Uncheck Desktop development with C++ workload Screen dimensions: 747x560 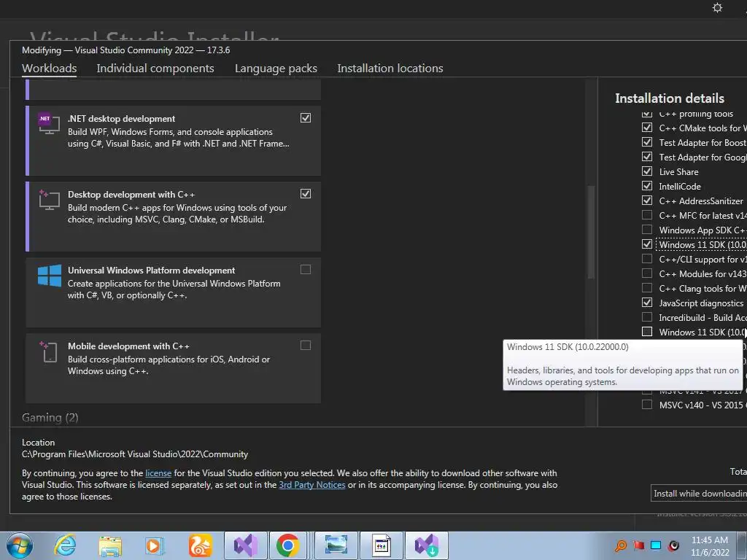click(x=306, y=193)
